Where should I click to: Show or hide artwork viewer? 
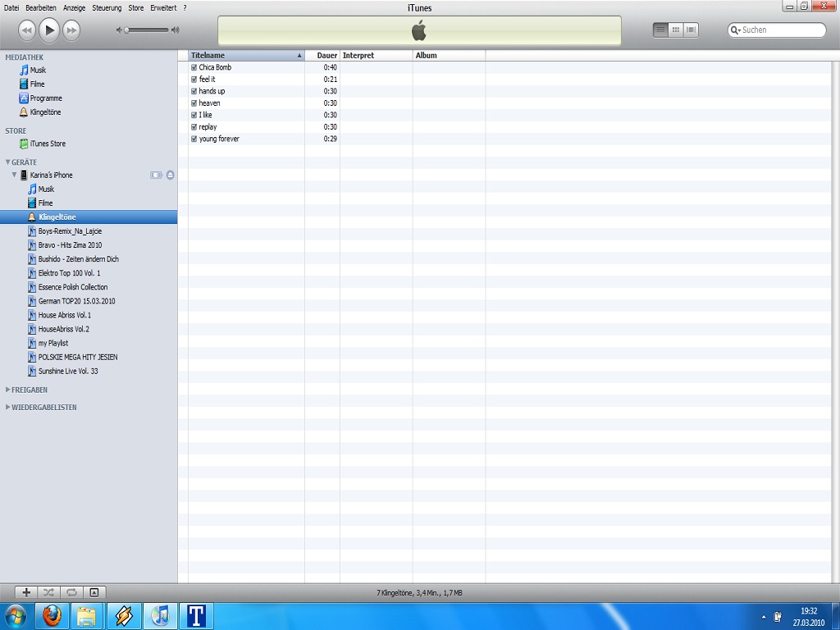pyautogui.click(x=94, y=592)
